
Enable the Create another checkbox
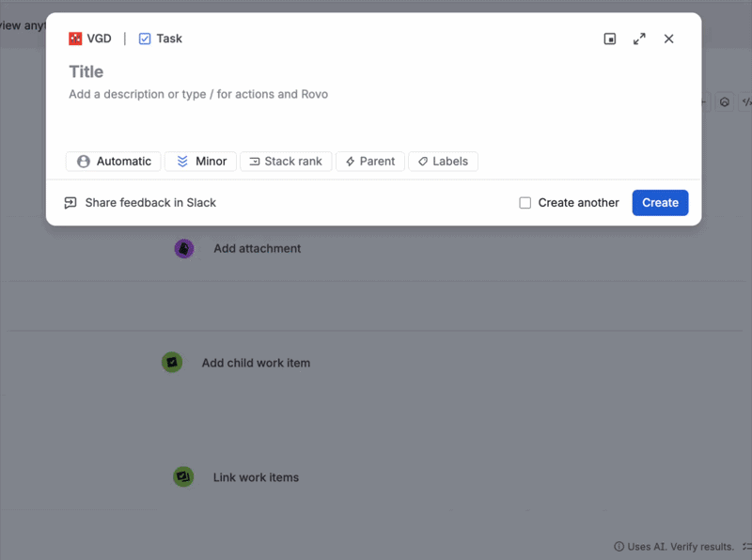(x=525, y=203)
